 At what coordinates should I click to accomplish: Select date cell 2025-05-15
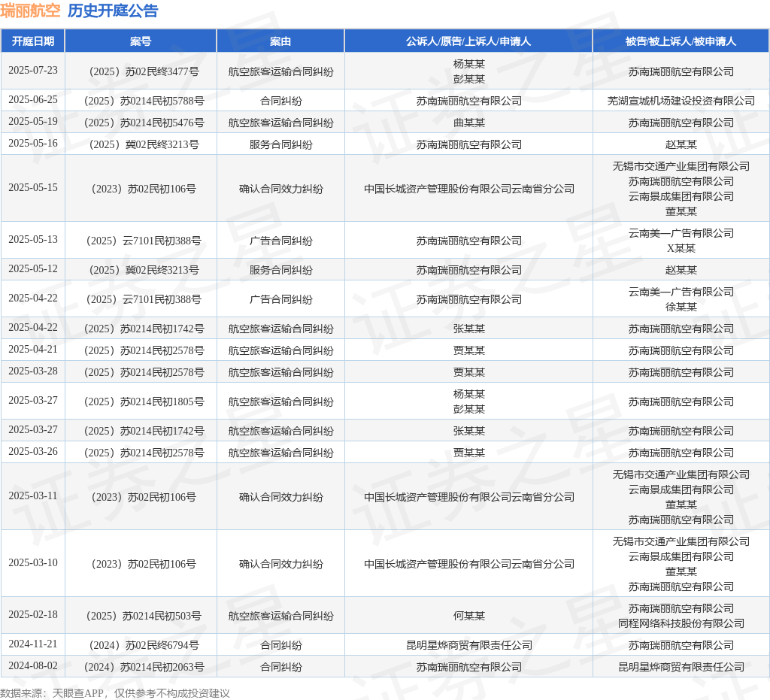click(33, 187)
